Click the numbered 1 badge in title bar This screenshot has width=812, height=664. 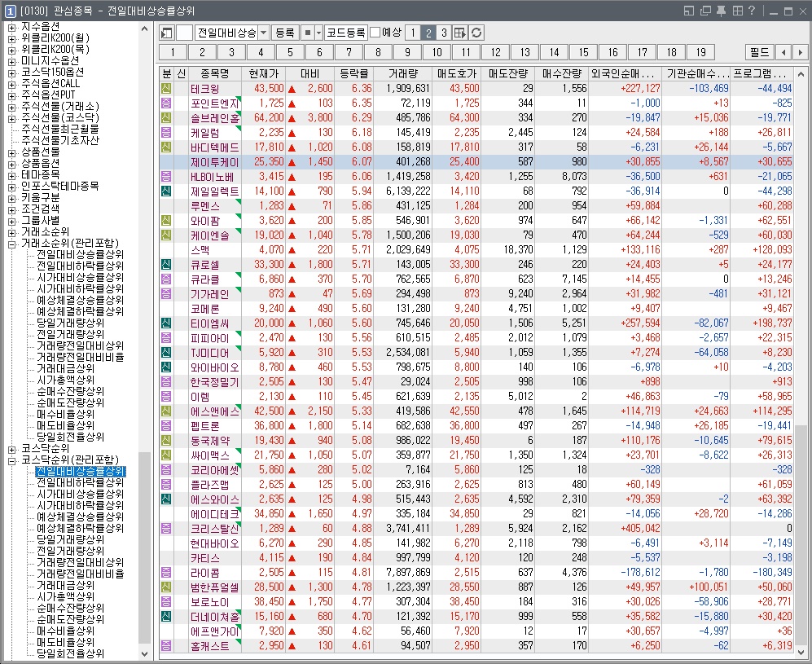[x=10, y=11]
